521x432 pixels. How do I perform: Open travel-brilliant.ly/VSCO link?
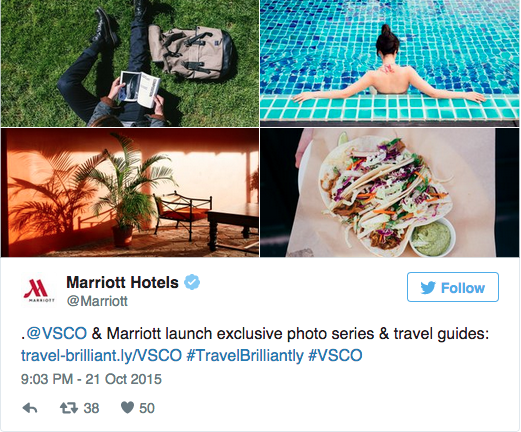coord(101,355)
